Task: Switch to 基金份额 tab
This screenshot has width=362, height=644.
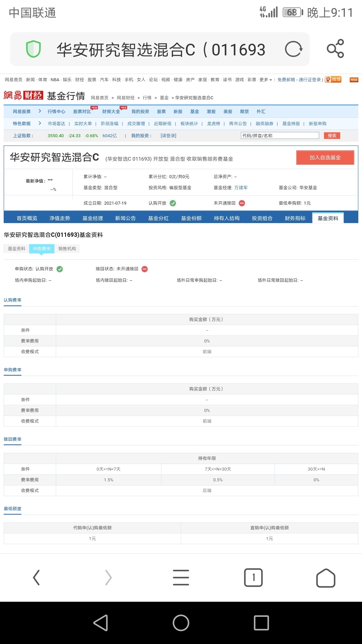Action: [191, 218]
